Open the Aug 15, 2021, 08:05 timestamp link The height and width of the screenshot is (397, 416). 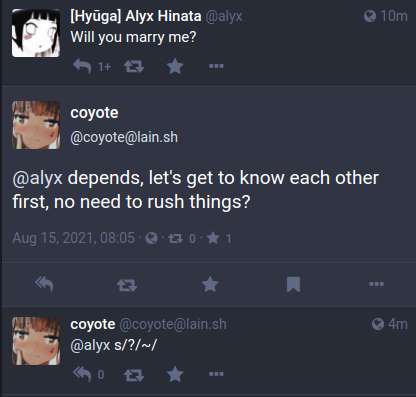coord(74,238)
